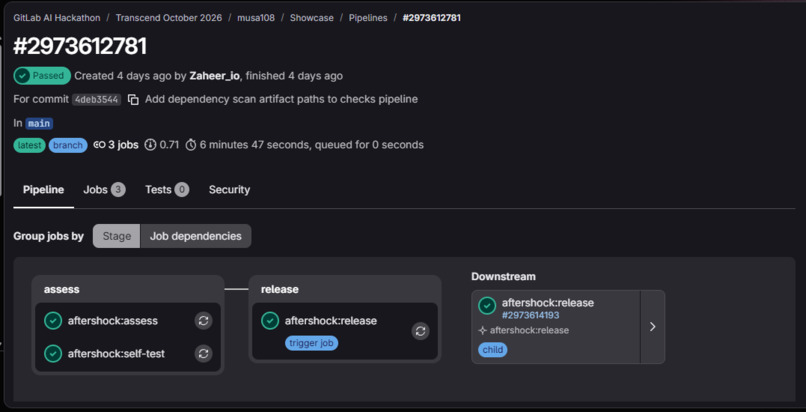Open Zaheer_io user profile
Image resolution: width=806 pixels, height=412 pixels.
coord(214,76)
